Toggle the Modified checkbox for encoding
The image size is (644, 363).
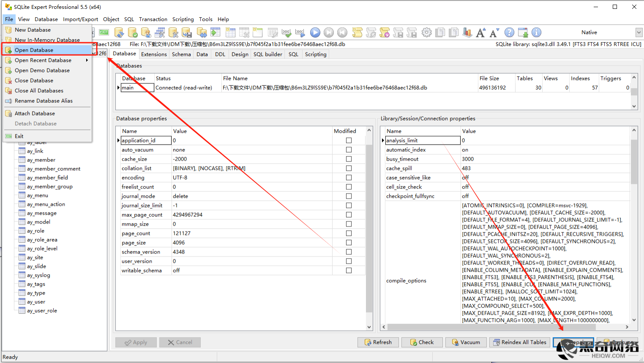point(349,177)
